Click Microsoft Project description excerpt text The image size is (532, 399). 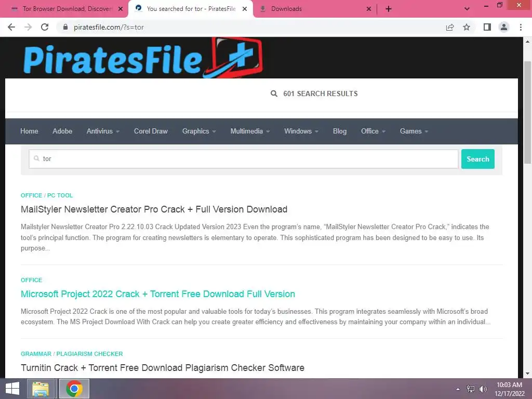tap(256, 316)
